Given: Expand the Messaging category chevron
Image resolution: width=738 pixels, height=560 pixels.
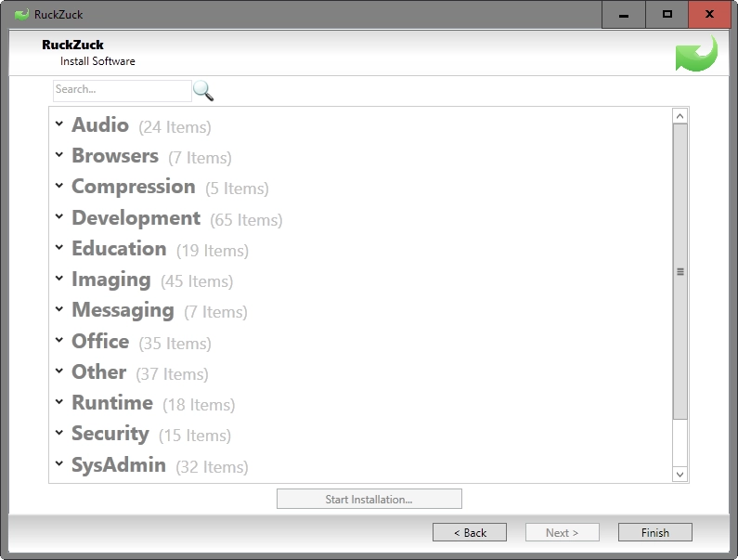Looking at the screenshot, I should 59,309.
